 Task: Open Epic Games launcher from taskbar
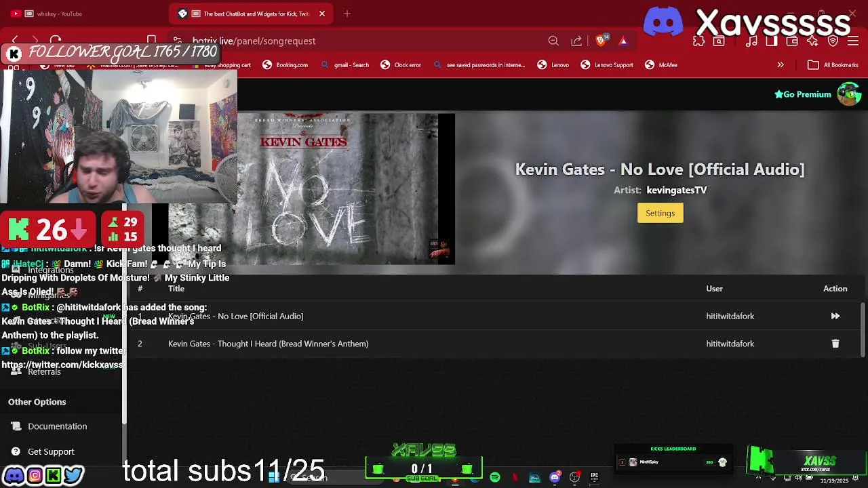[x=594, y=477]
